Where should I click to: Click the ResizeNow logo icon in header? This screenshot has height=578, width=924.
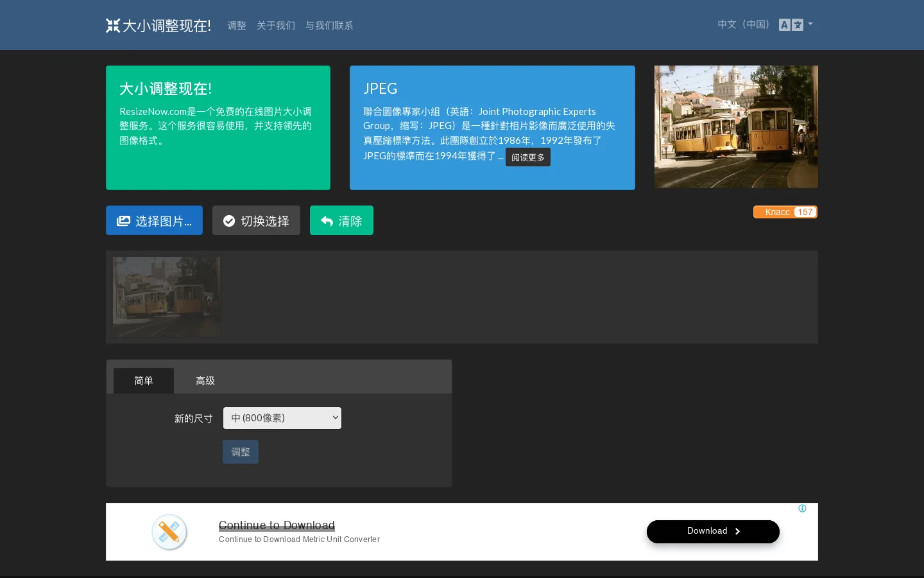click(x=113, y=26)
